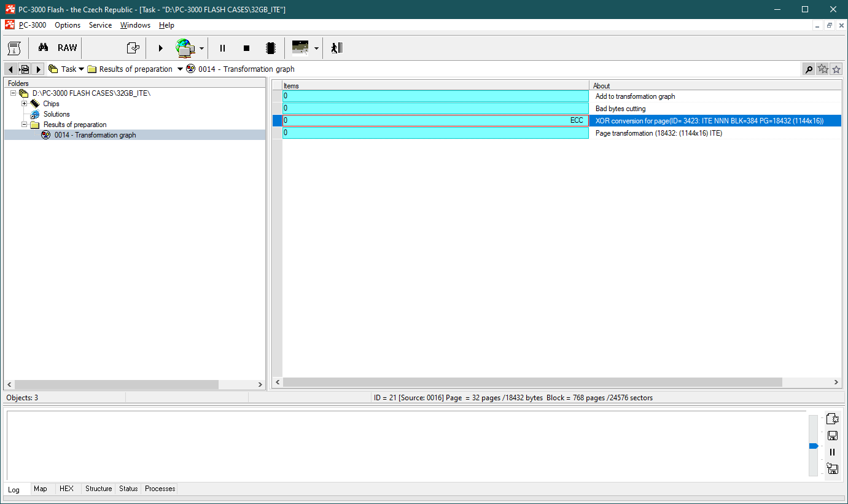Click the ECC label in the cyan bar
This screenshot has height=504, width=848.
577,120
